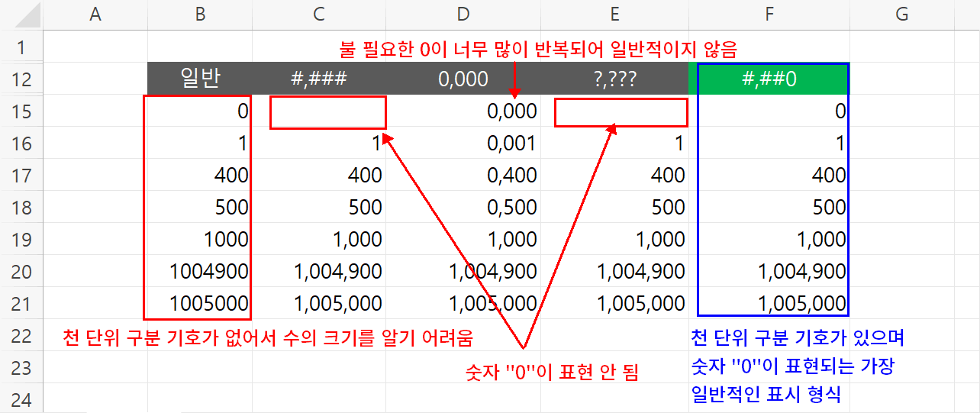This screenshot has width=980, height=413.
Task: Select cell B19 containing 1000
Action: 200,239
